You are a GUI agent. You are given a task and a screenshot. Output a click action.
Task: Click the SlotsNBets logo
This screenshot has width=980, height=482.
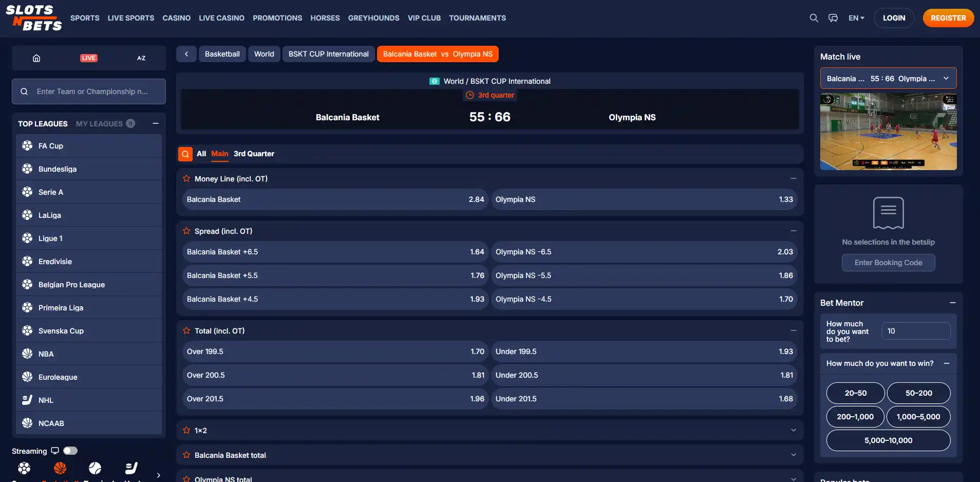click(x=34, y=18)
